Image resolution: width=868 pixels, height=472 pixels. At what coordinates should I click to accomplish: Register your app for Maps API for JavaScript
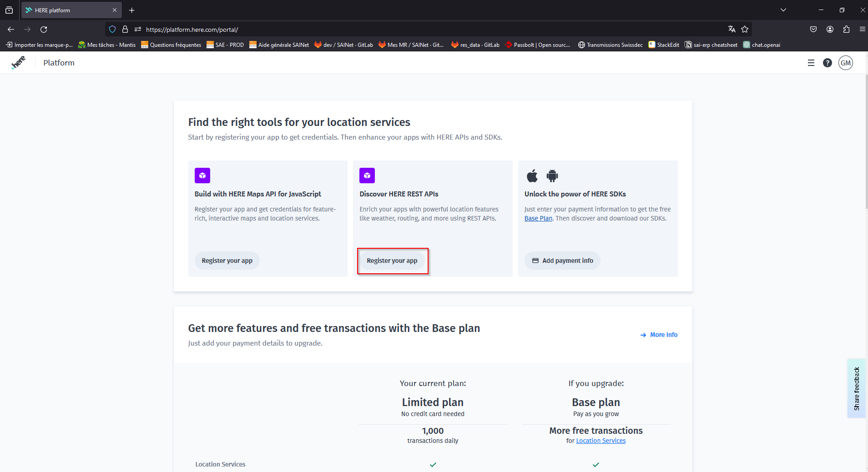227,261
